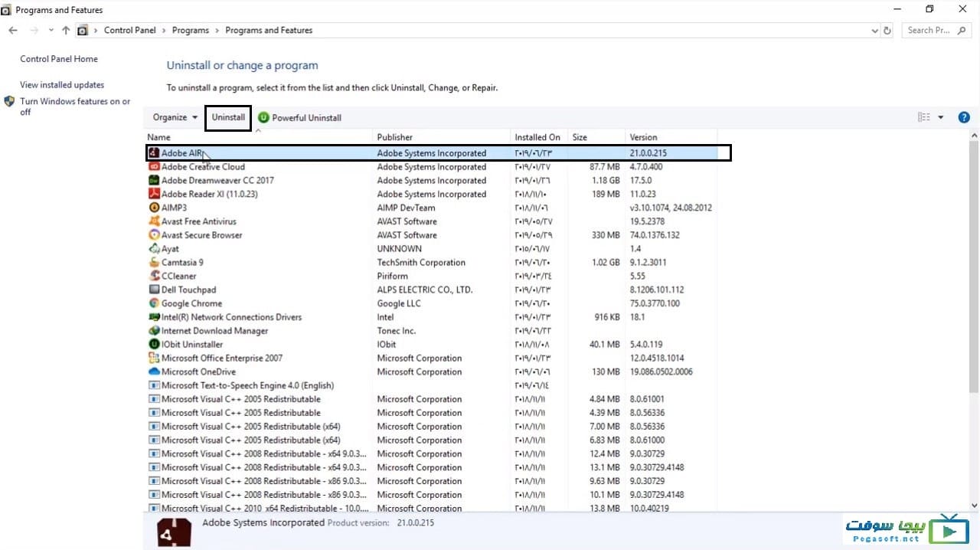Open the address bar history dropdown
Viewport: 980px width, 550px height.
875,31
